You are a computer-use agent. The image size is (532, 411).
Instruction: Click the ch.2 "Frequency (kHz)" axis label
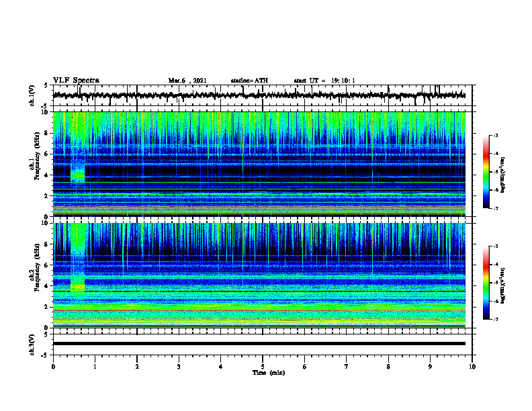pos(38,267)
